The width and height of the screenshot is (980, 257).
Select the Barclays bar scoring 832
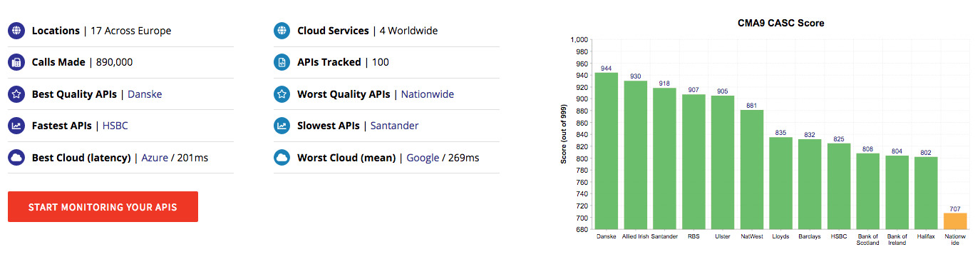[810, 184]
